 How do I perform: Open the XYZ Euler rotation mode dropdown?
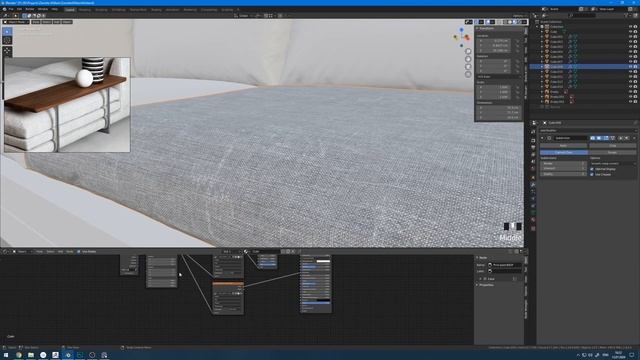499,77
